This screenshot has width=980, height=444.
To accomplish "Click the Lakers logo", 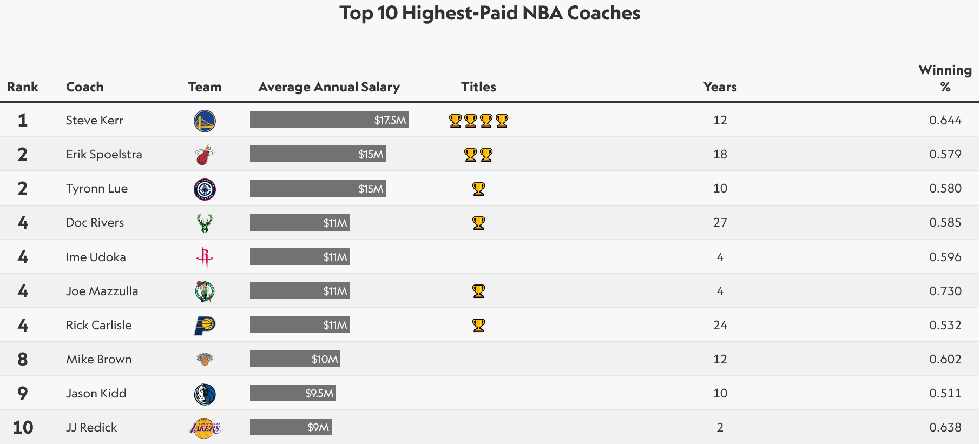I will [205, 428].
